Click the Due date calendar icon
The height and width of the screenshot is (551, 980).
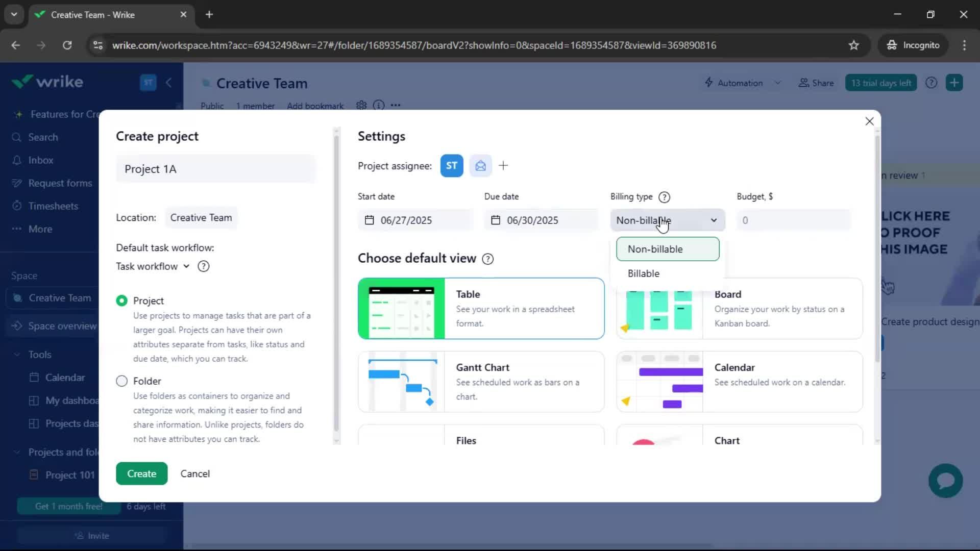(496, 220)
